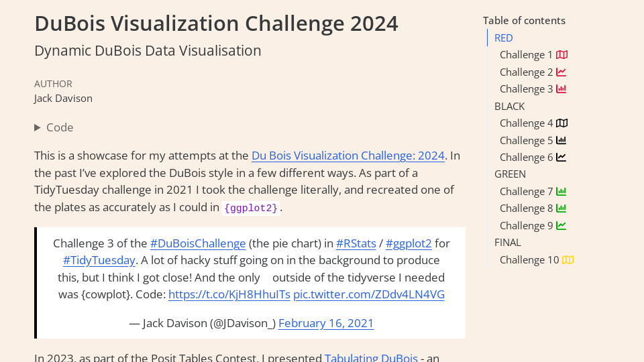Click the red bar chart icon beside Challenge 3
Image resolution: width=644 pixels, height=362 pixels.
(x=561, y=89)
